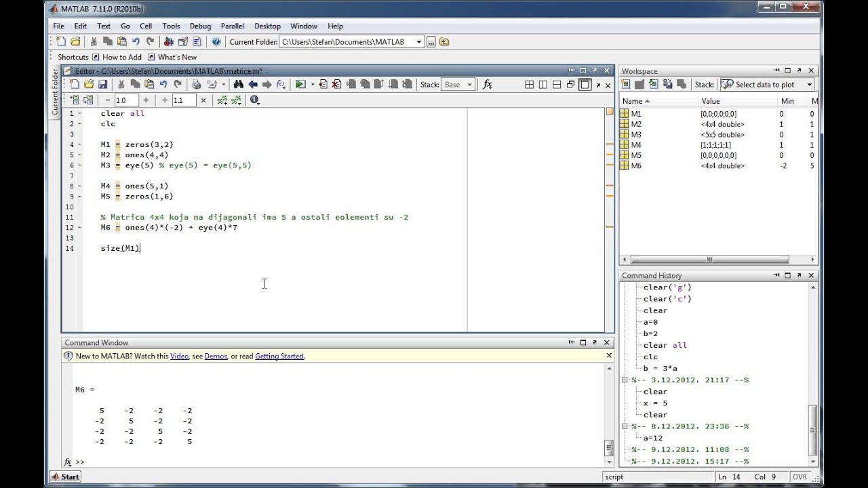Image resolution: width=868 pixels, height=488 pixels.
Task: Click Save workspace icon
Action: pyautogui.click(x=668, y=85)
